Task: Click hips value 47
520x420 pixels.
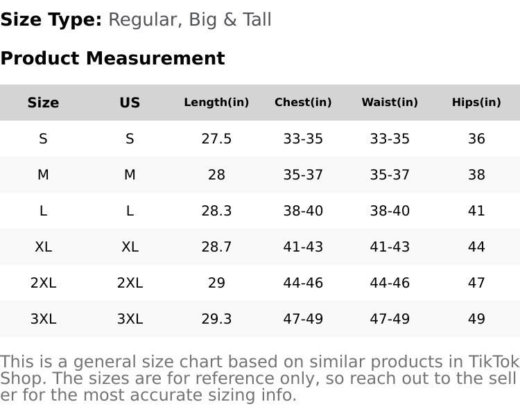Action: (x=476, y=283)
